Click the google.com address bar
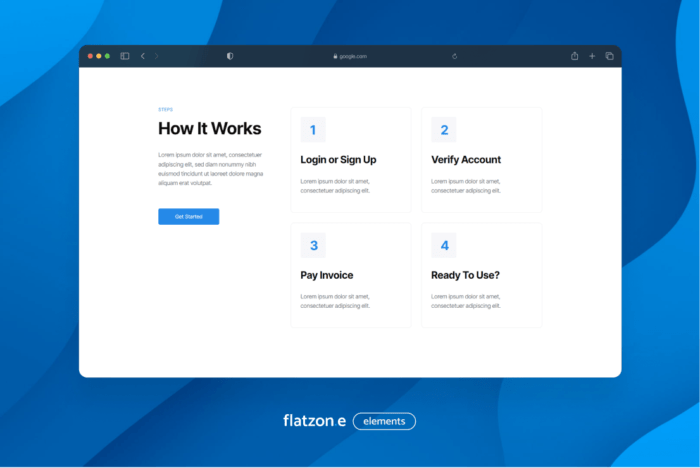 [350, 56]
